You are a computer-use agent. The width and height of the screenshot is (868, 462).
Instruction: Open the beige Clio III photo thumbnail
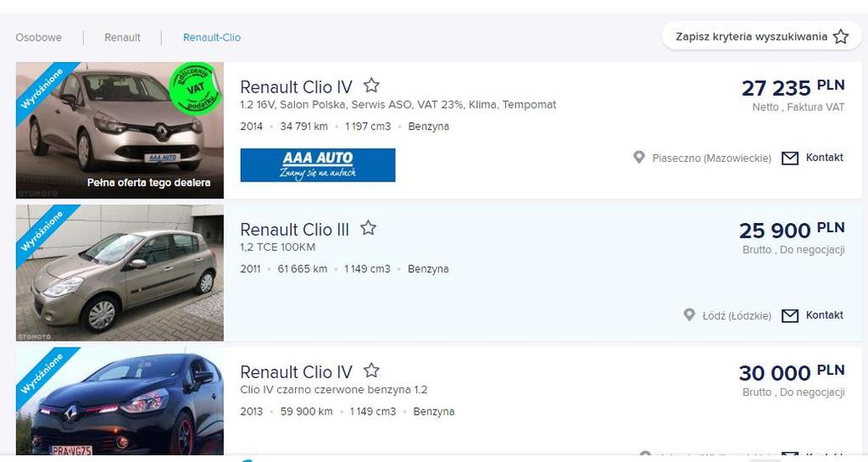pos(120,273)
